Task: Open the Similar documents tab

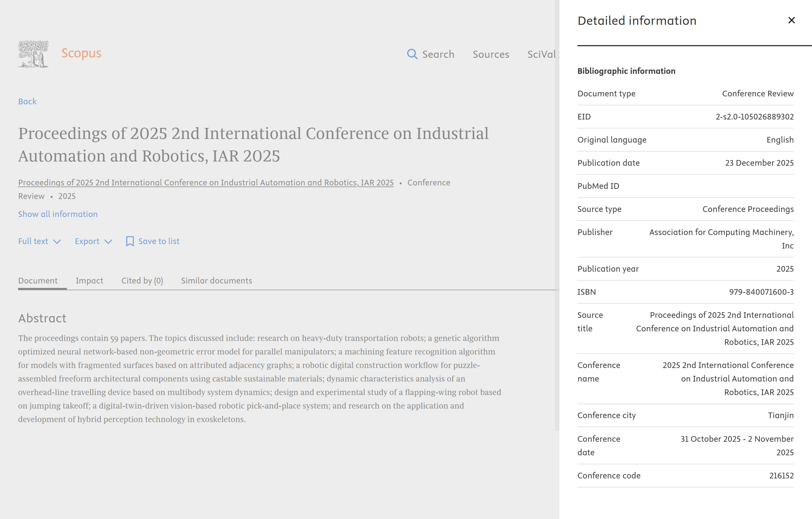Action: (x=217, y=281)
